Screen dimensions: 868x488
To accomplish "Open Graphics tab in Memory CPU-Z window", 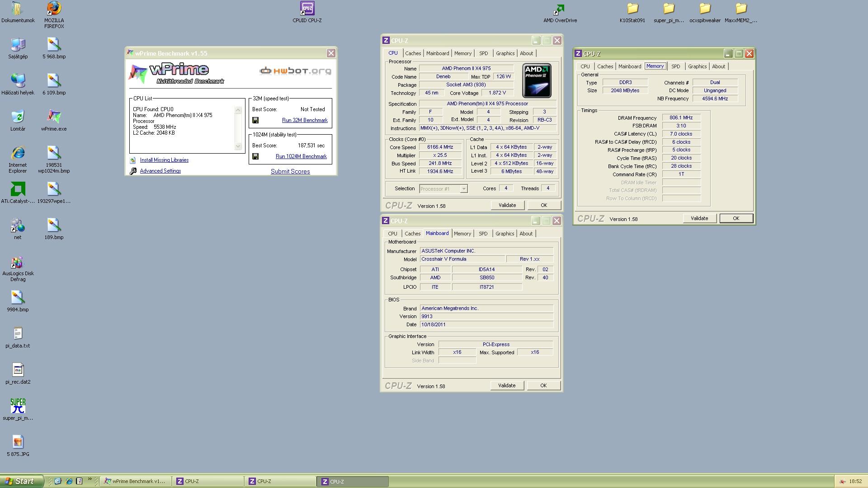I will [697, 66].
